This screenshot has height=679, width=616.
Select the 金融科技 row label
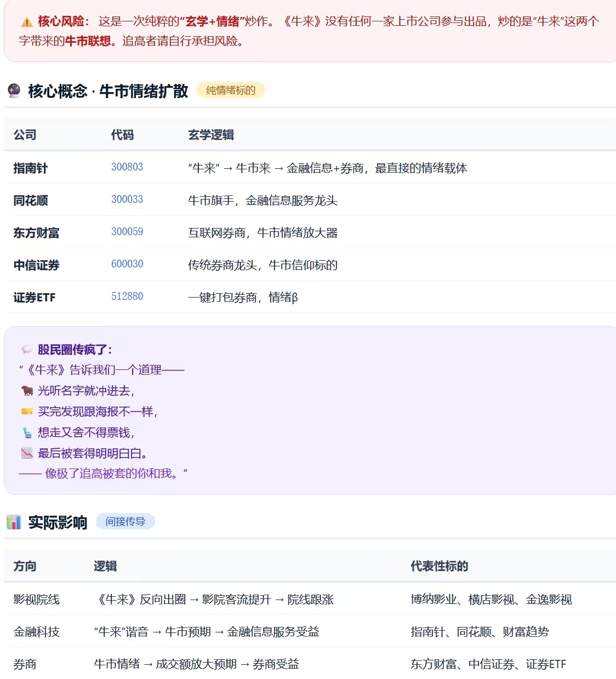point(36,632)
